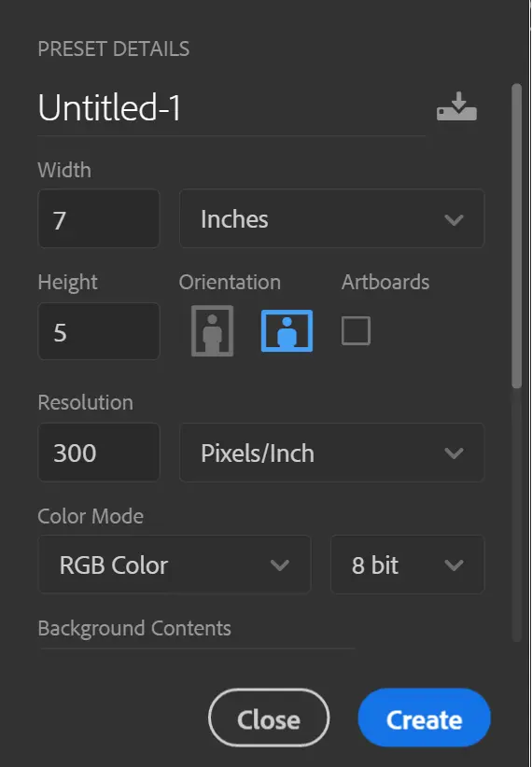Screen dimensions: 532x767
Task: Click the Resolution field showing 300
Action: click(99, 453)
